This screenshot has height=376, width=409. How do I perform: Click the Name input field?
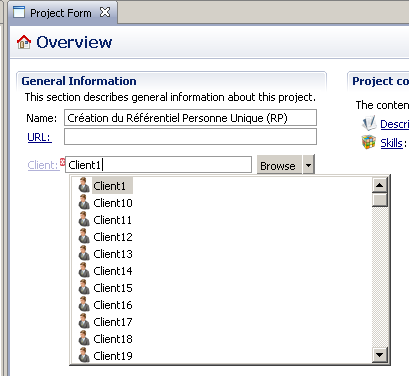190,118
